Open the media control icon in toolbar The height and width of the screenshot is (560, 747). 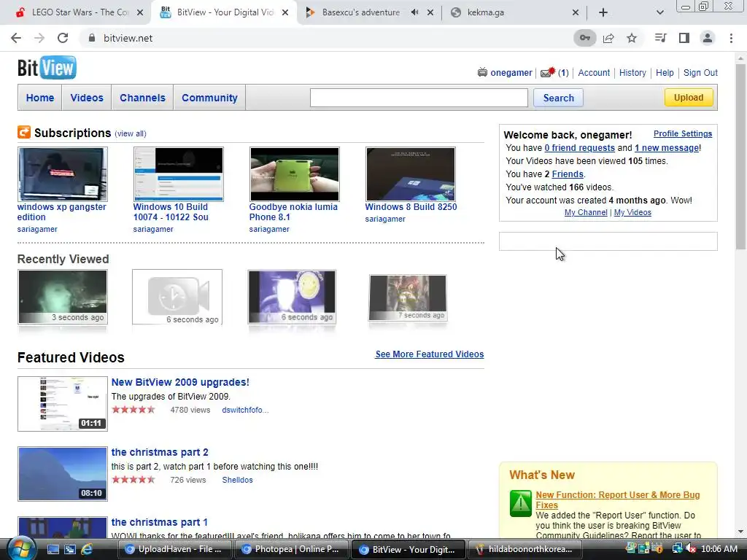click(660, 38)
